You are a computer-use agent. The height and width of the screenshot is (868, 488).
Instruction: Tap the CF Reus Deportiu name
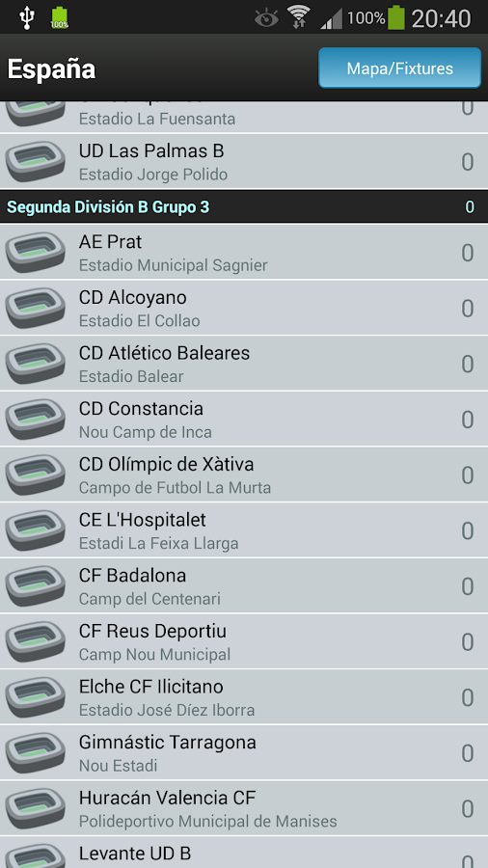coord(152,631)
